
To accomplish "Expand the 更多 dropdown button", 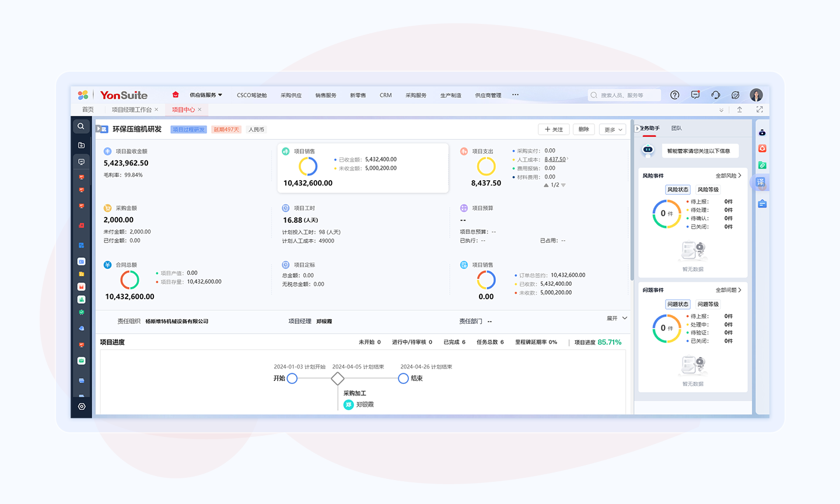I will pyautogui.click(x=612, y=129).
